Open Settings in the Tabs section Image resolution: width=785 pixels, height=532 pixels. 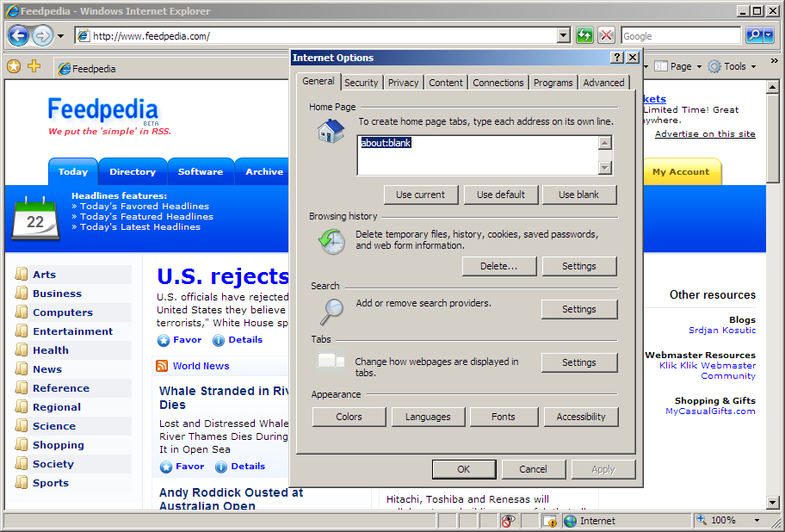[x=579, y=362]
